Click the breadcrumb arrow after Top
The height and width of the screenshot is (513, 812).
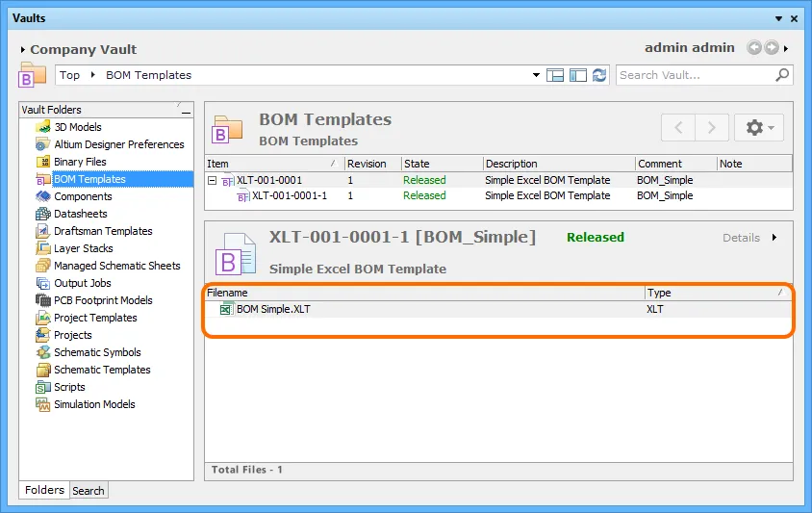92,75
